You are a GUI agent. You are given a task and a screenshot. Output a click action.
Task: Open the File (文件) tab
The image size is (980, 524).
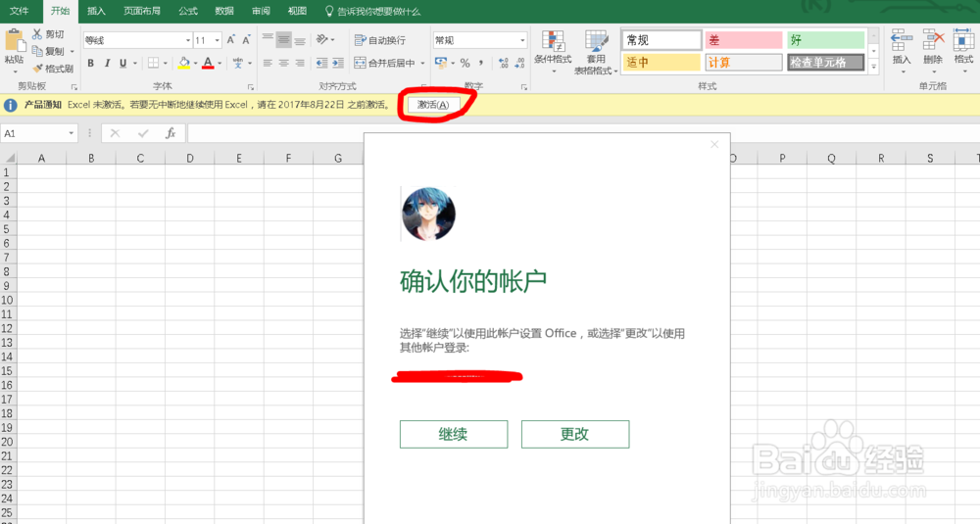[x=20, y=11]
